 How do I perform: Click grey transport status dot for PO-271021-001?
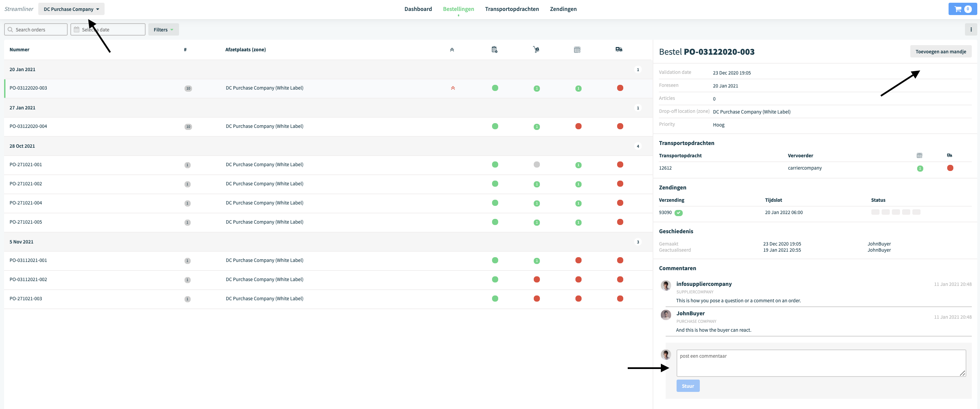coord(536,164)
